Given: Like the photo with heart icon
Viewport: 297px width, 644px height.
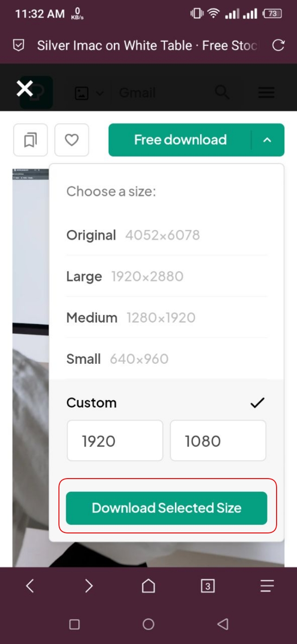Looking at the screenshot, I should [x=71, y=140].
